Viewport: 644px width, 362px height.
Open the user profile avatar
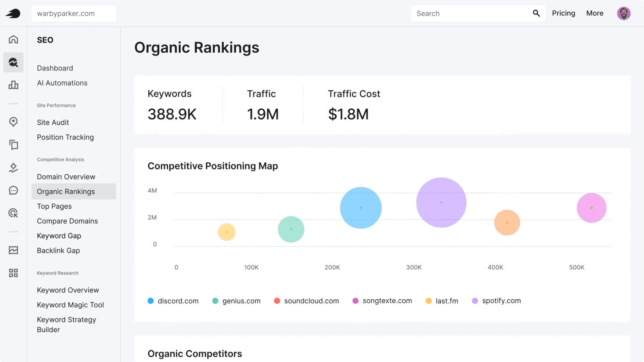click(x=624, y=13)
